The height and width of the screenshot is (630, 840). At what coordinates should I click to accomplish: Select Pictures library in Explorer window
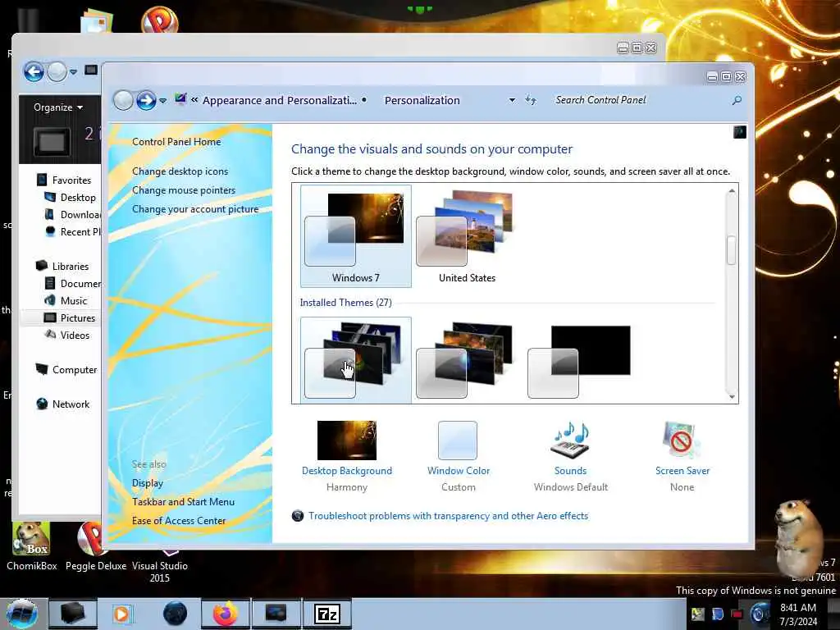tap(78, 317)
